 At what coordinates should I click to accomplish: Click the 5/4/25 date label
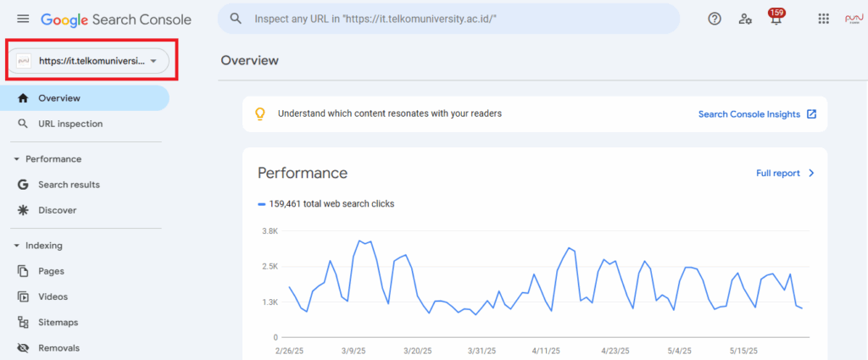(679, 351)
